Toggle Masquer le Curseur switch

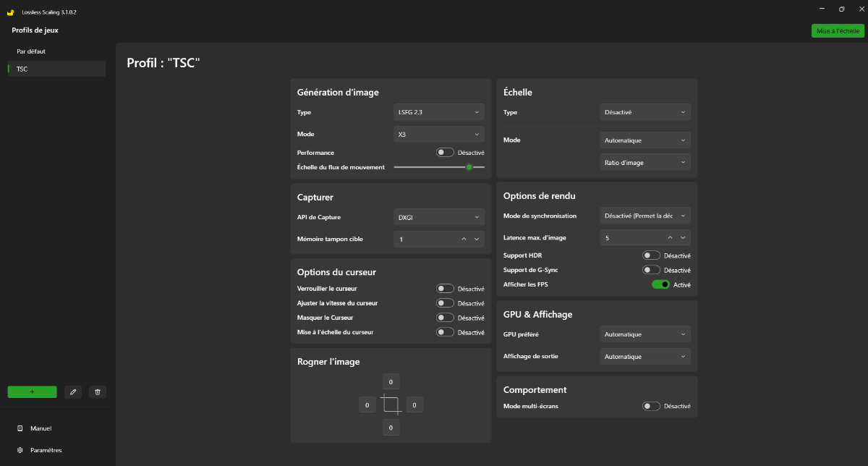446,318
